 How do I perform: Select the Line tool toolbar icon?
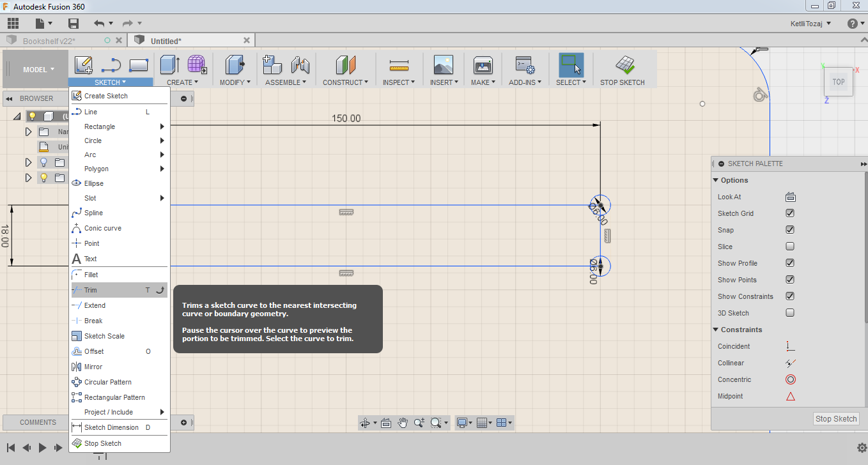tap(111, 65)
